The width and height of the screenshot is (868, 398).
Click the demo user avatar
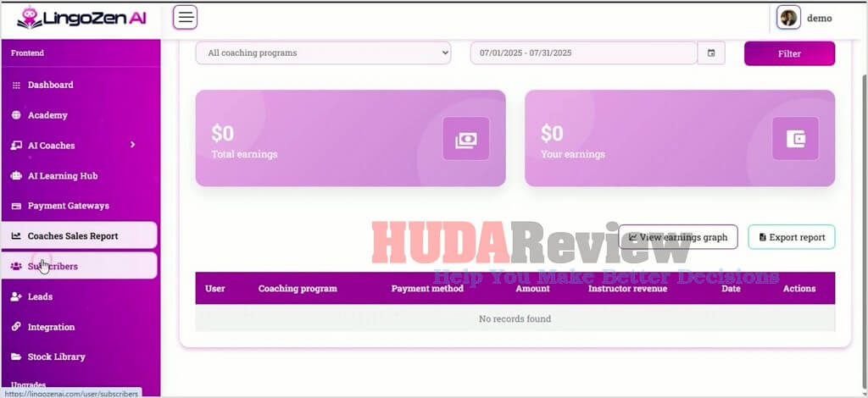click(x=788, y=18)
